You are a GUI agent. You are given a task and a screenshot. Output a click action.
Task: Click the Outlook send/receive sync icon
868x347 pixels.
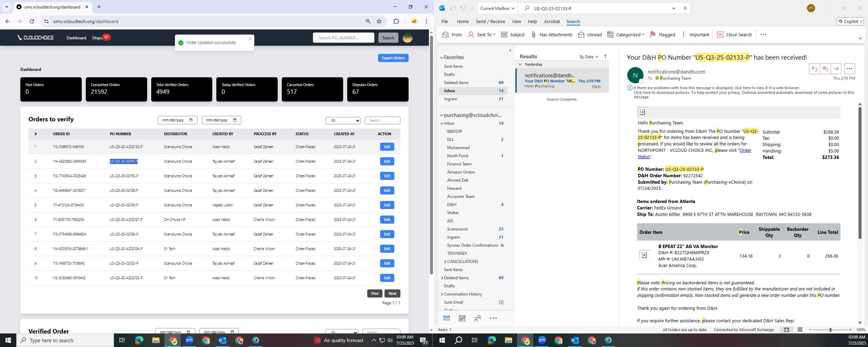(x=453, y=8)
